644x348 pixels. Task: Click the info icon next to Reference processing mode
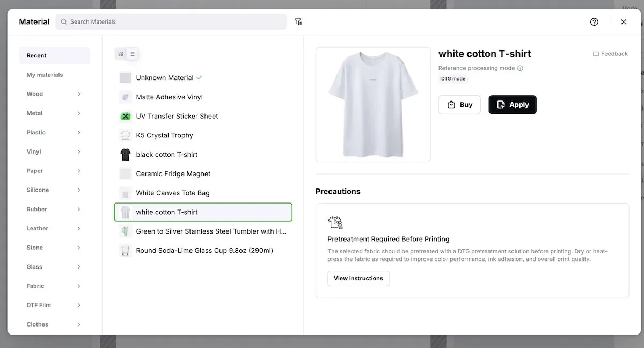tap(520, 68)
